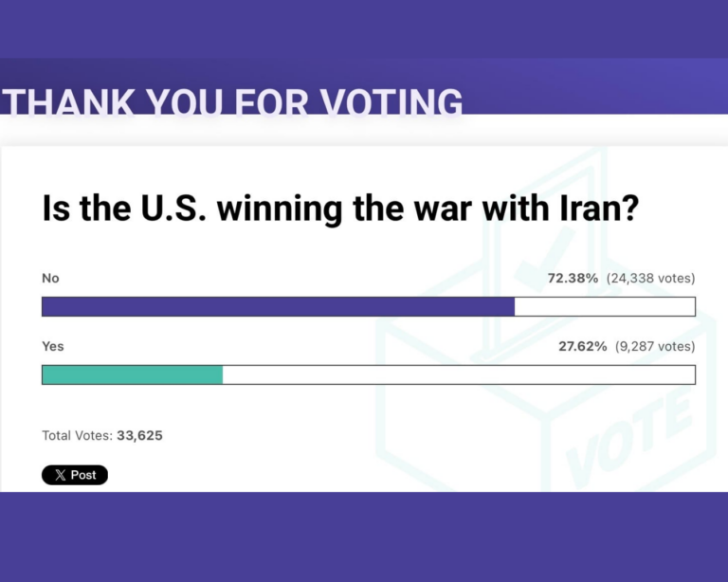728x582 pixels.
Task: Click the THANK YOU FOR VOTING heading
Action: tap(232, 101)
